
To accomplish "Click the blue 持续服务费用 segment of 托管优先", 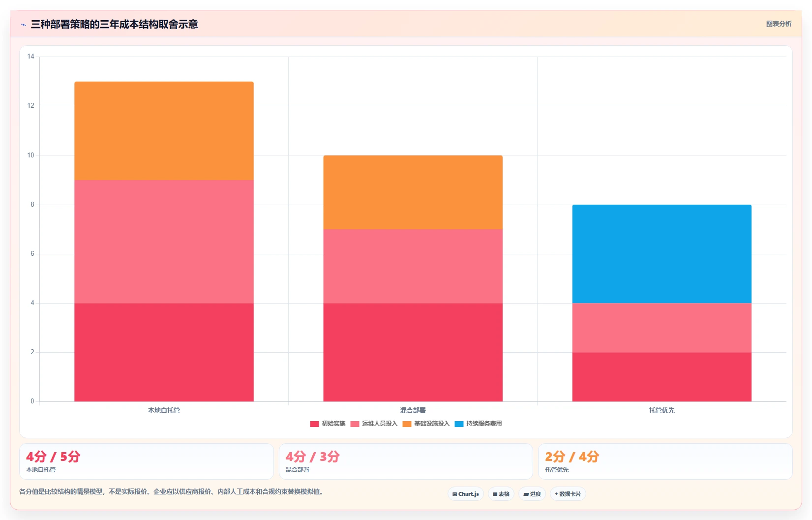I will pyautogui.click(x=662, y=254).
